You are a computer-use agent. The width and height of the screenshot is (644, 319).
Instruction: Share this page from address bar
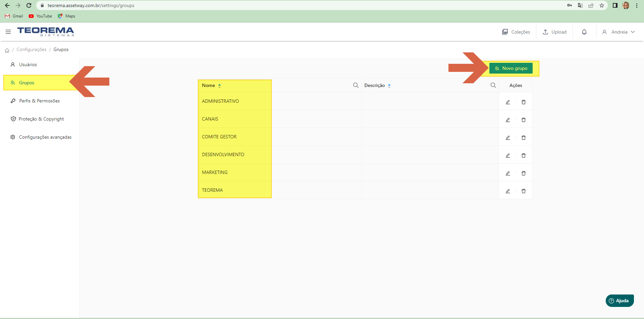click(x=591, y=5)
